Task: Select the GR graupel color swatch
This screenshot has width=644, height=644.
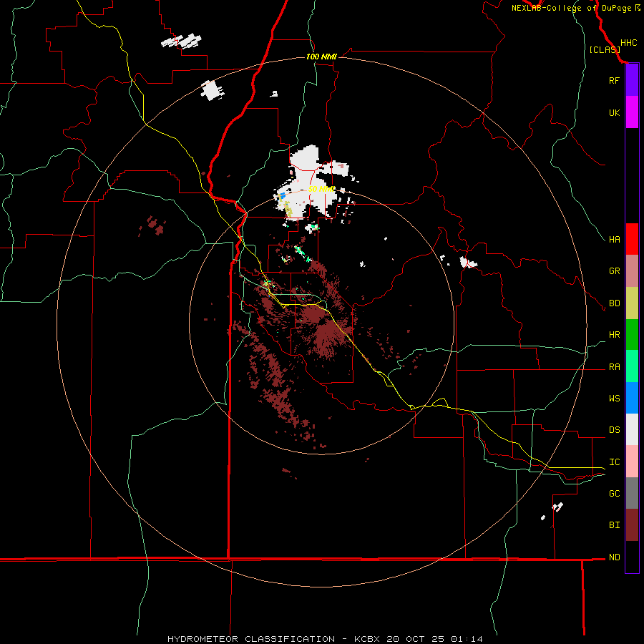Action: (632, 271)
